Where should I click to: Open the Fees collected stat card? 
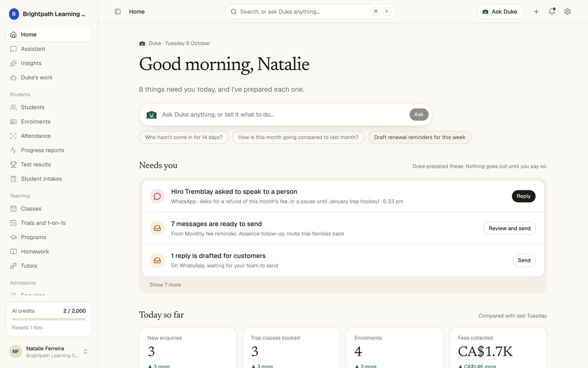coord(498,348)
